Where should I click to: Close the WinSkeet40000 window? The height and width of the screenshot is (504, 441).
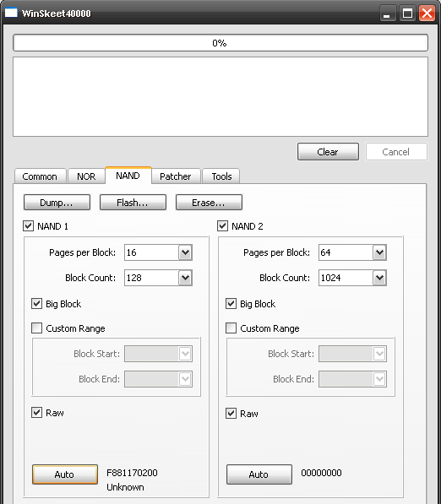pyautogui.click(x=427, y=14)
